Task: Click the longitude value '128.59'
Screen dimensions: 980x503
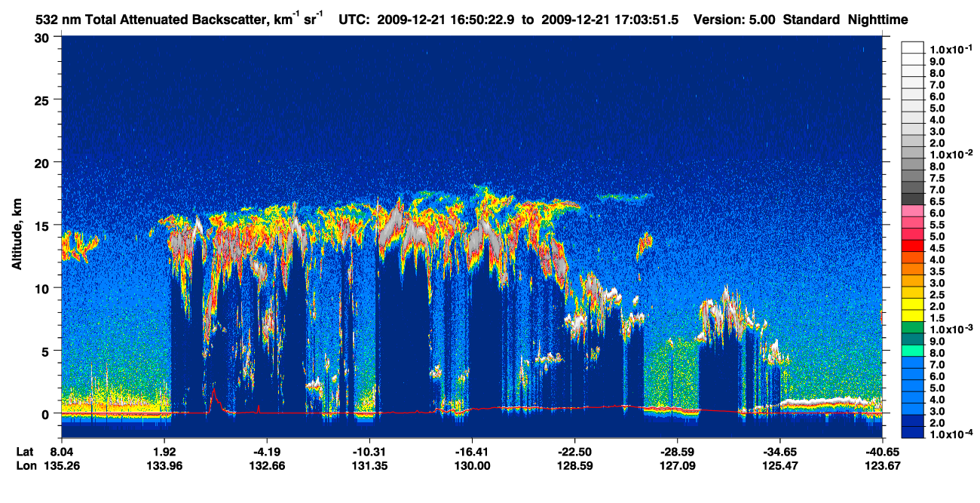Action: tap(574, 465)
